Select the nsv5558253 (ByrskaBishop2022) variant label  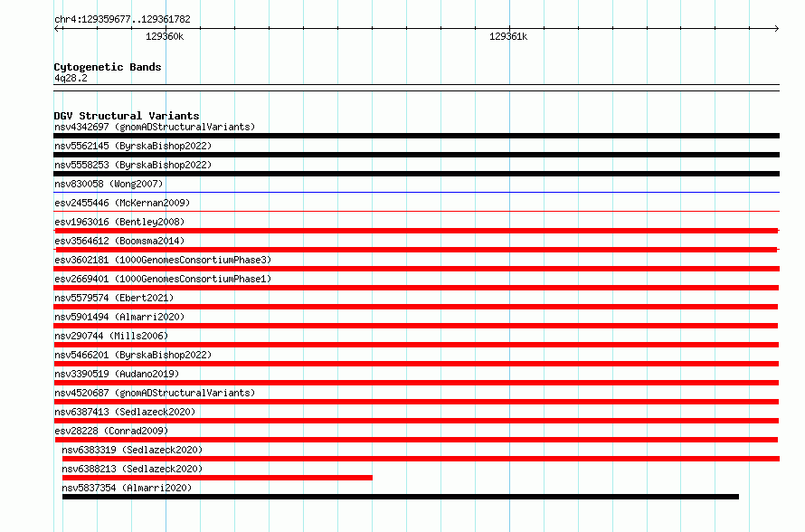(x=133, y=165)
